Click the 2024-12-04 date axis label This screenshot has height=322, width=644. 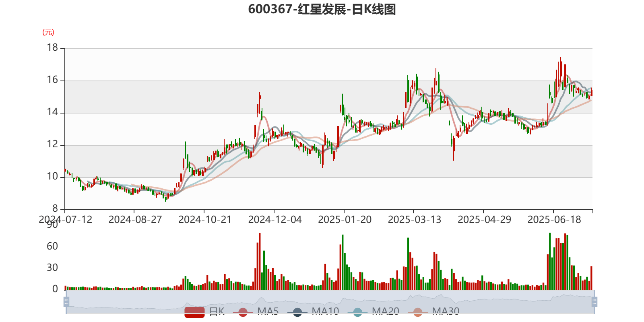point(275,220)
